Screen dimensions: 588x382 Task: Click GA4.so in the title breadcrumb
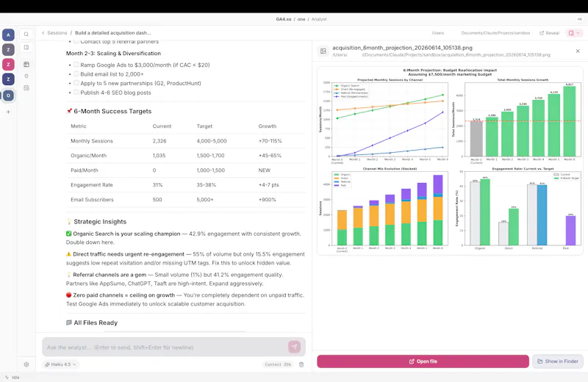coord(284,19)
